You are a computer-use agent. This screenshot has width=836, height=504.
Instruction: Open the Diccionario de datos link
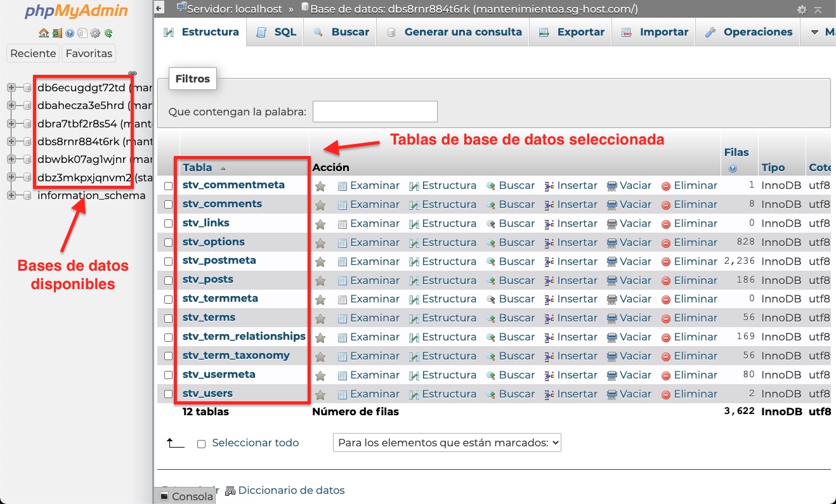(x=291, y=490)
